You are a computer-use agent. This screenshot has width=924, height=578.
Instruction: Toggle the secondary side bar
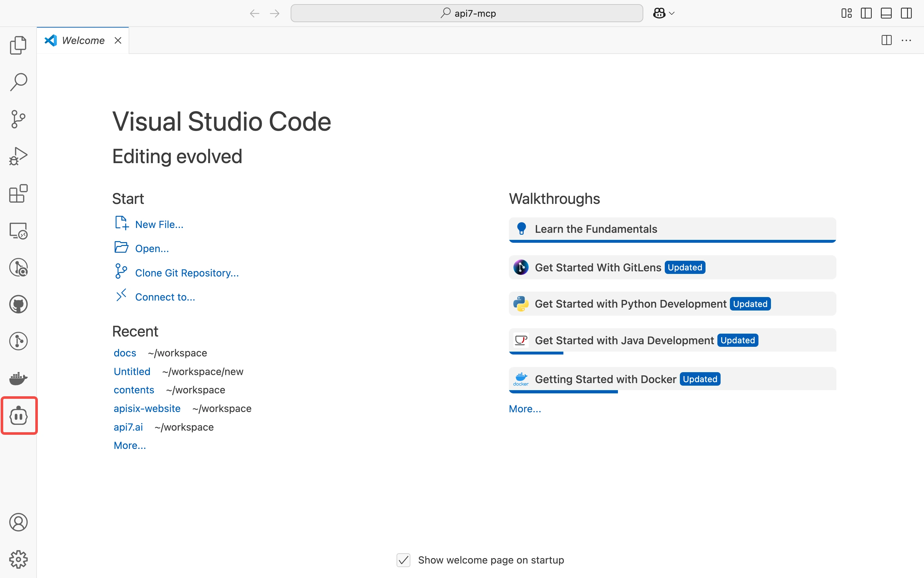coord(906,13)
